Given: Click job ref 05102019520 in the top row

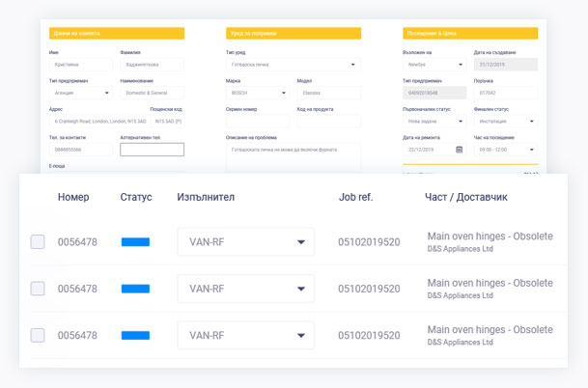Looking at the screenshot, I should [369, 242].
